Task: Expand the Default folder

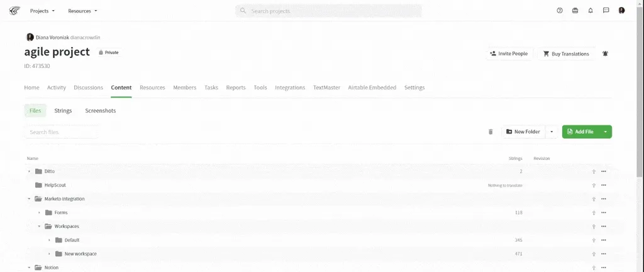Action: tap(49, 241)
